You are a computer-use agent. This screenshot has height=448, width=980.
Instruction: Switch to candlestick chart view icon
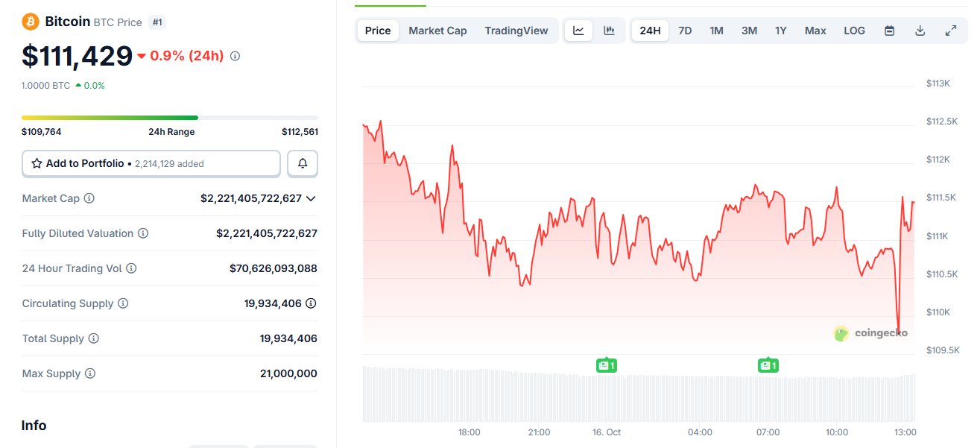[x=609, y=31]
